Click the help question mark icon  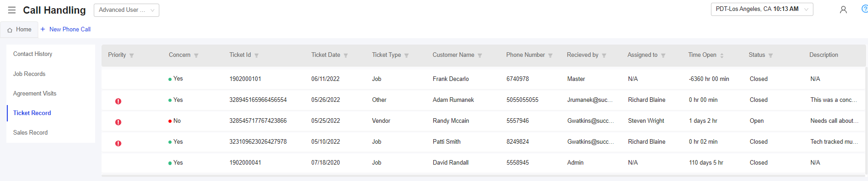tap(864, 9)
